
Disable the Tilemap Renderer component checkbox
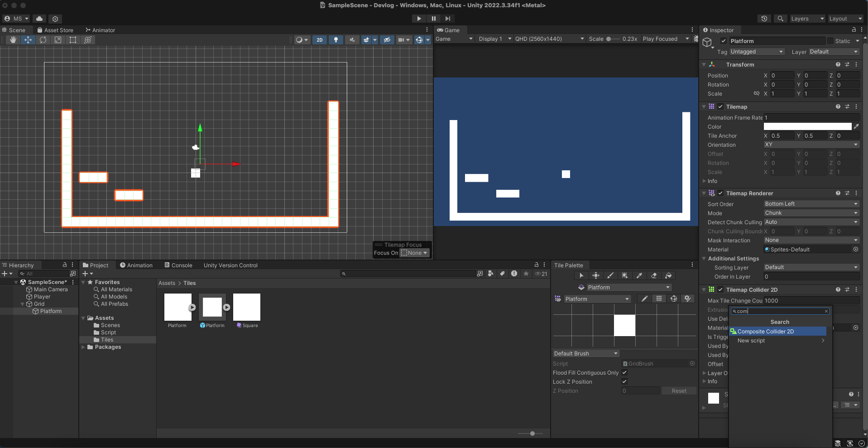tap(720, 193)
